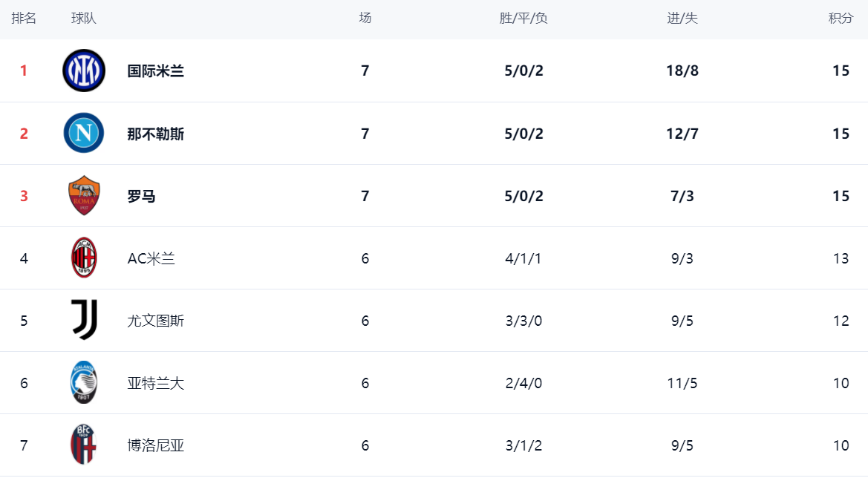Click Inter Milan's 18/8 goals cell

point(682,71)
